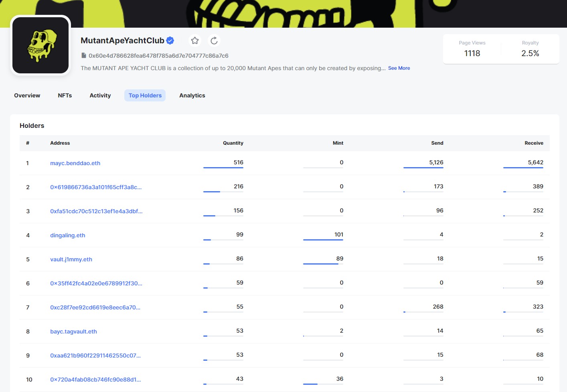Click quantity 516 for mayc.benddao.eth
Viewport: 567px width, 392px height.
pyautogui.click(x=239, y=162)
